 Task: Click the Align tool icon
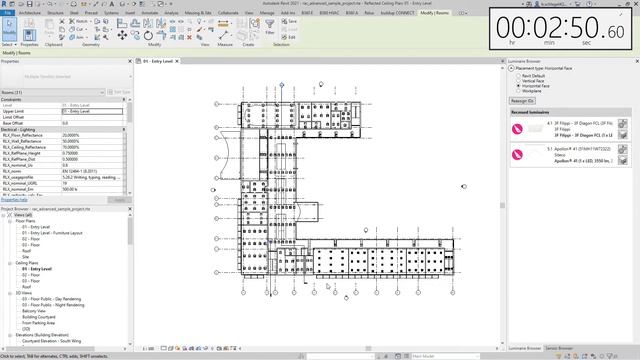[x=122, y=23]
